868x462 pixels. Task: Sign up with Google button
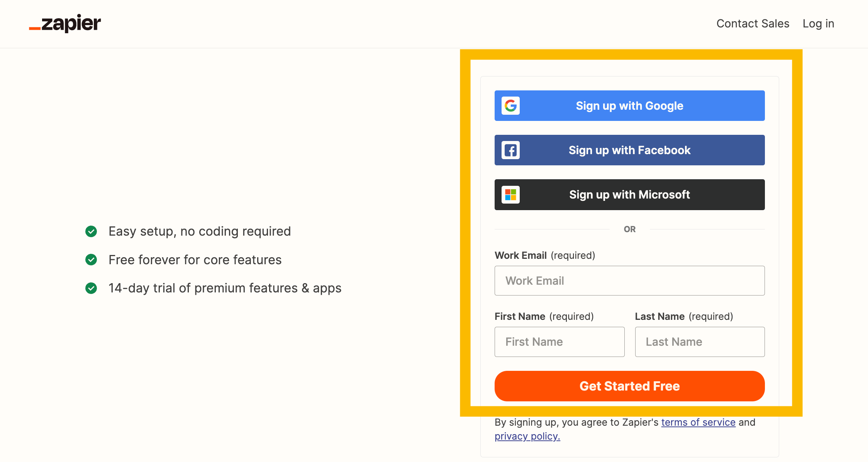pyautogui.click(x=629, y=106)
